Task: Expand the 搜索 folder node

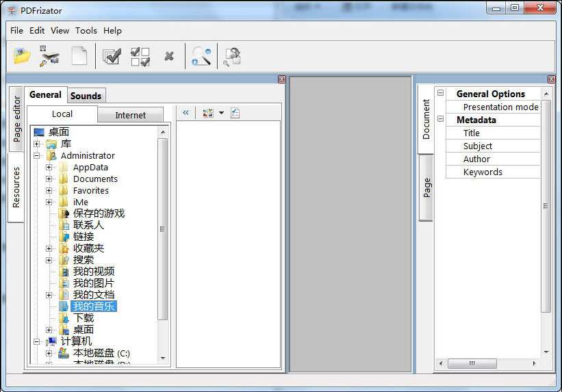Action: 49,260
